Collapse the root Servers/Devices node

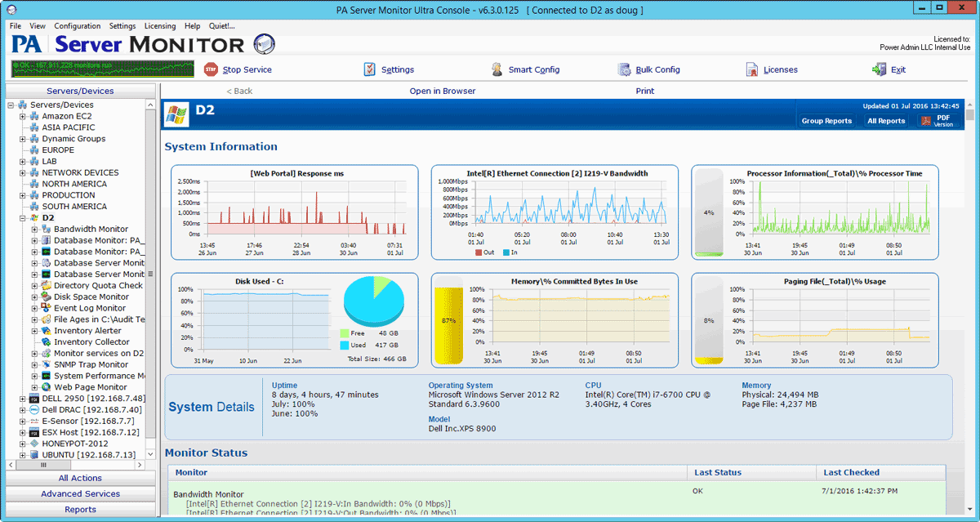11,105
